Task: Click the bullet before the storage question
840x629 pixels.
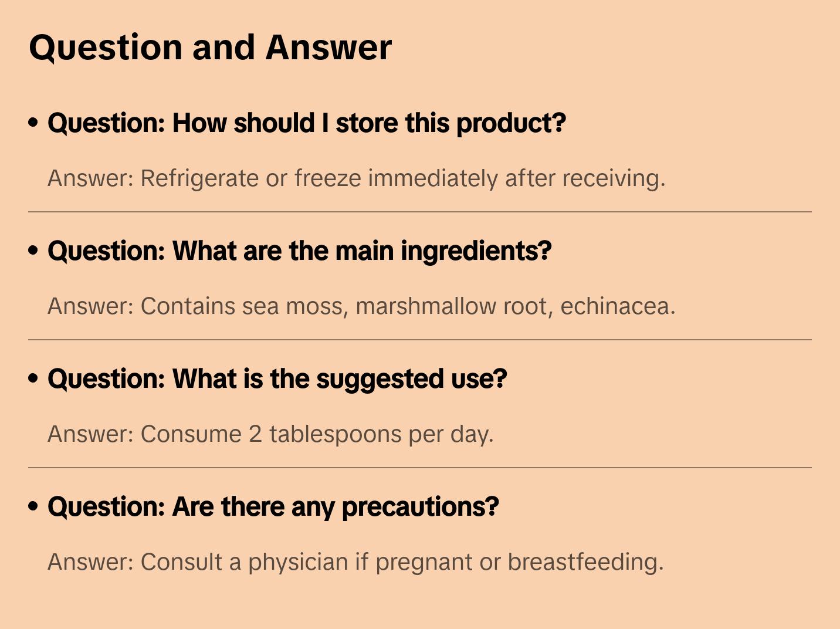Action: pos(33,123)
